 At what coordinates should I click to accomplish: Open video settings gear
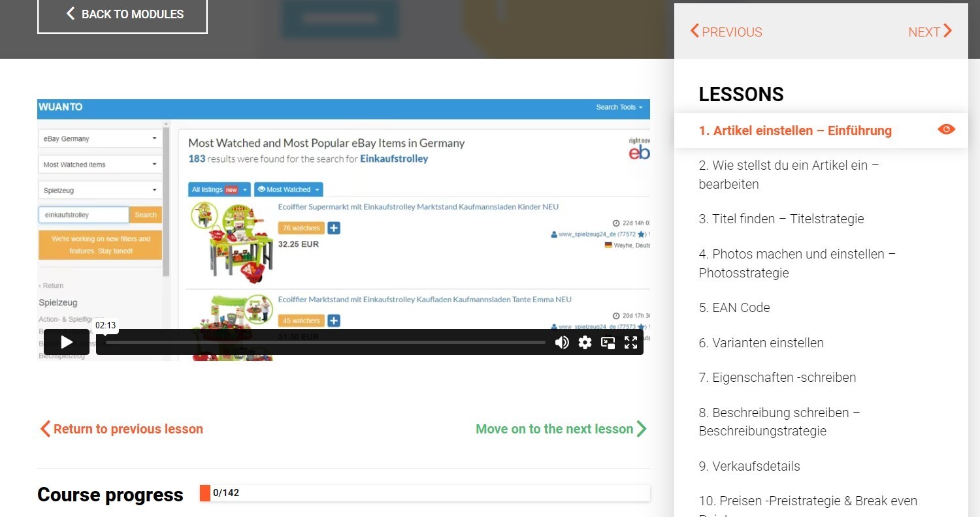[585, 342]
